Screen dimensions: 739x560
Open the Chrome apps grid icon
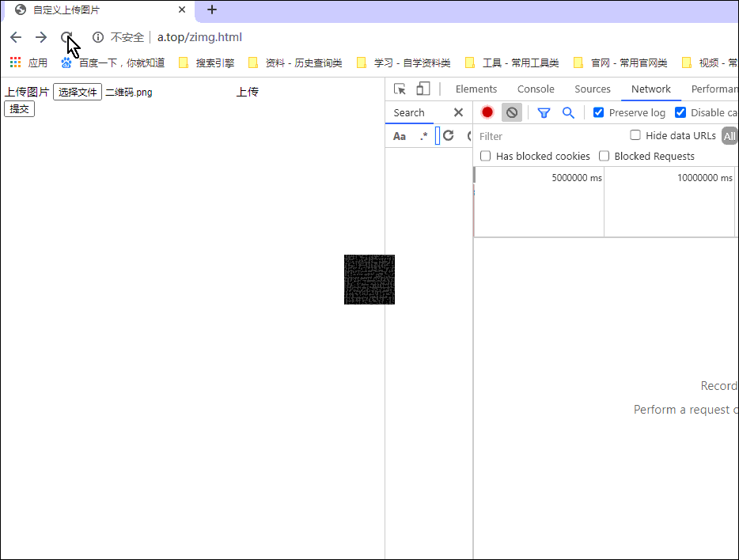pyautogui.click(x=14, y=62)
